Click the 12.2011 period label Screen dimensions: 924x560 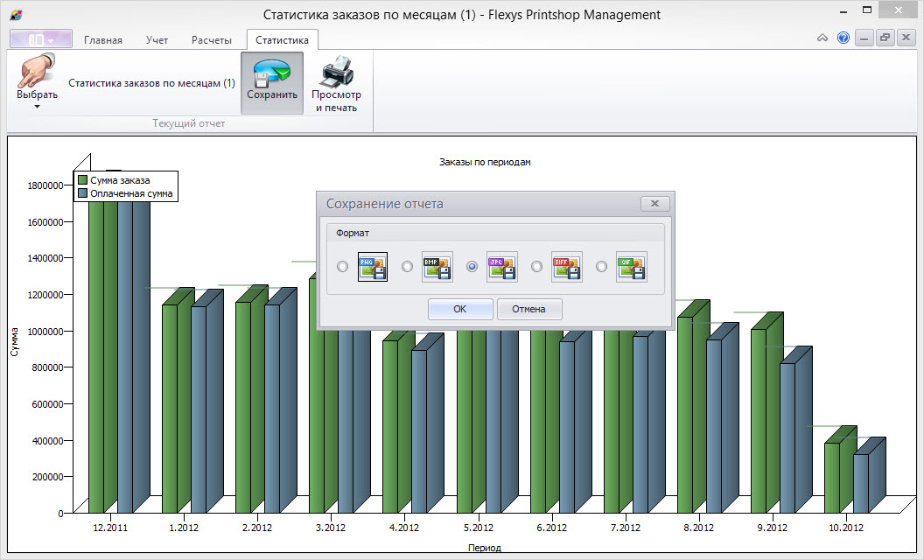click(x=110, y=528)
